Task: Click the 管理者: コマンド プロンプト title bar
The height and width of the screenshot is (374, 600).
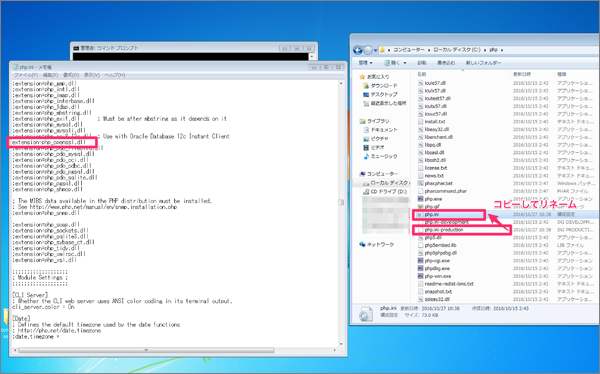Action: pyautogui.click(x=193, y=48)
